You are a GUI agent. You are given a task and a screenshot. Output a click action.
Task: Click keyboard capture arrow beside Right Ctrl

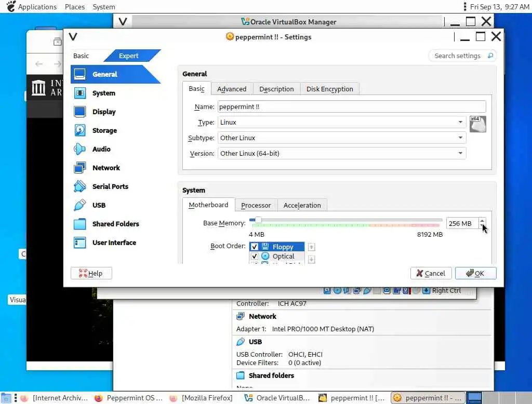click(426, 291)
